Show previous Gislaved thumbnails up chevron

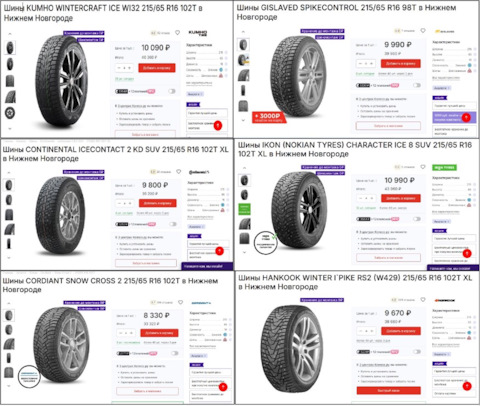[243, 32]
